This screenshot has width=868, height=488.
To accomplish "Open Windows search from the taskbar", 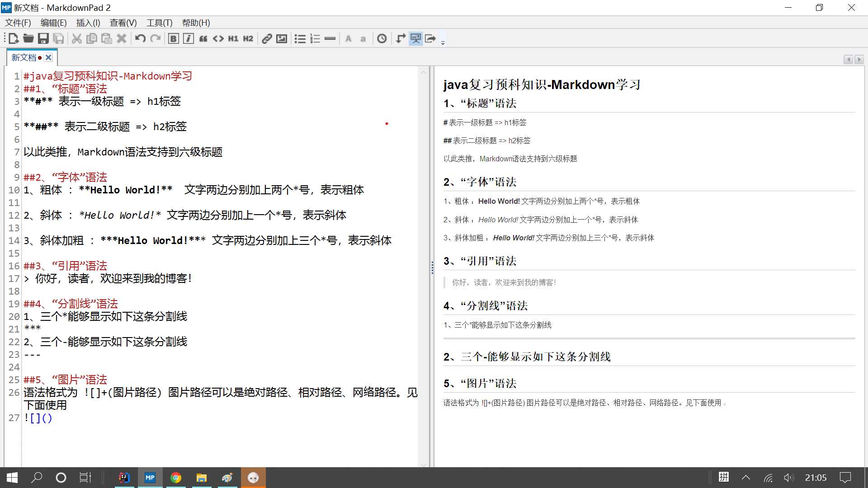I will pyautogui.click(x=37, y=478).
